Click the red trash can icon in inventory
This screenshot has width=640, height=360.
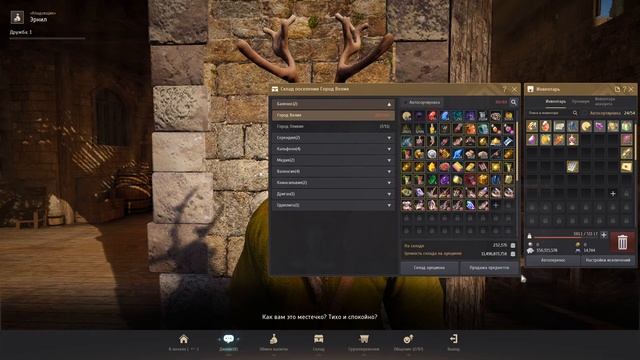click(622, 242)
